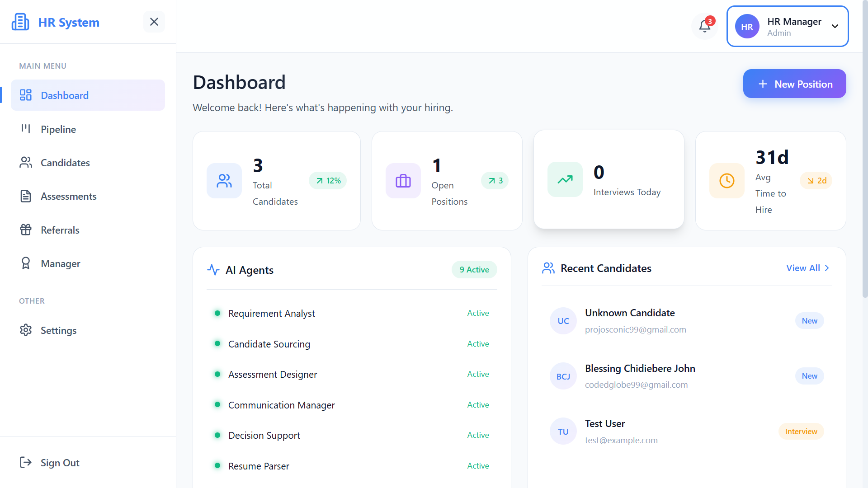Expand the HR Manager profile menu
Screen dimensions: 868x488
(x=835, y=26)
